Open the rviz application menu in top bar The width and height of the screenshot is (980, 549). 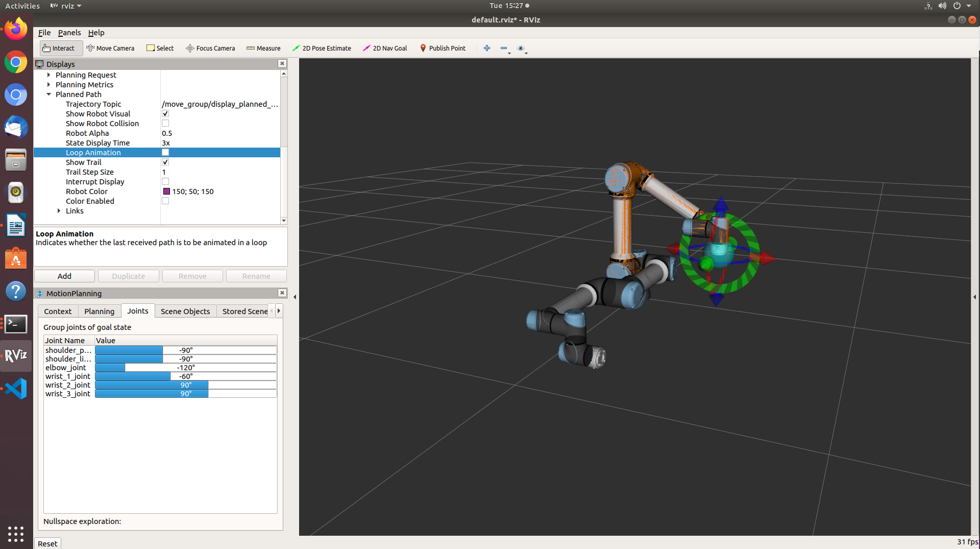pos(66,6)
